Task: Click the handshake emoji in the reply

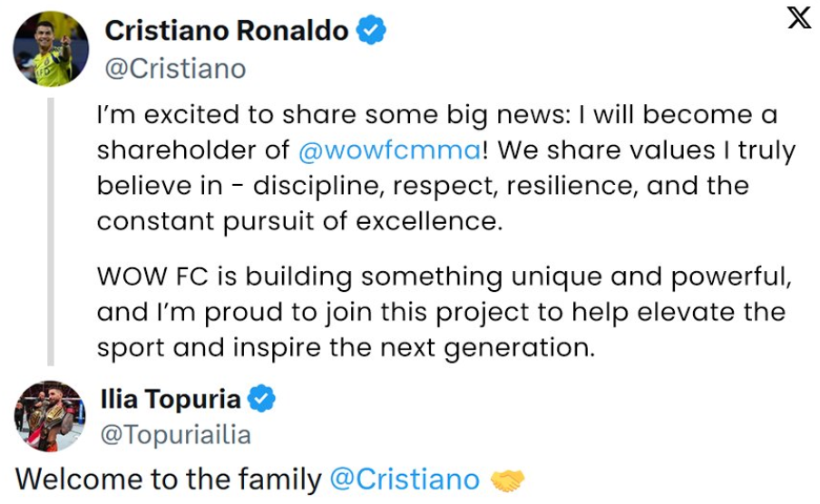Action: coord(507,480)
